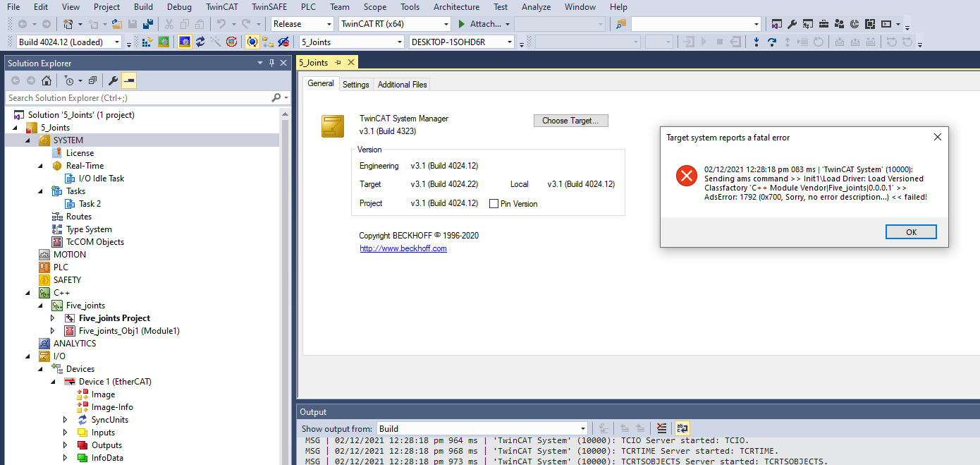Click the Properties Window wrench toolbar icon
Viewport: 980px width, 465px height.
tap(792, 23)
